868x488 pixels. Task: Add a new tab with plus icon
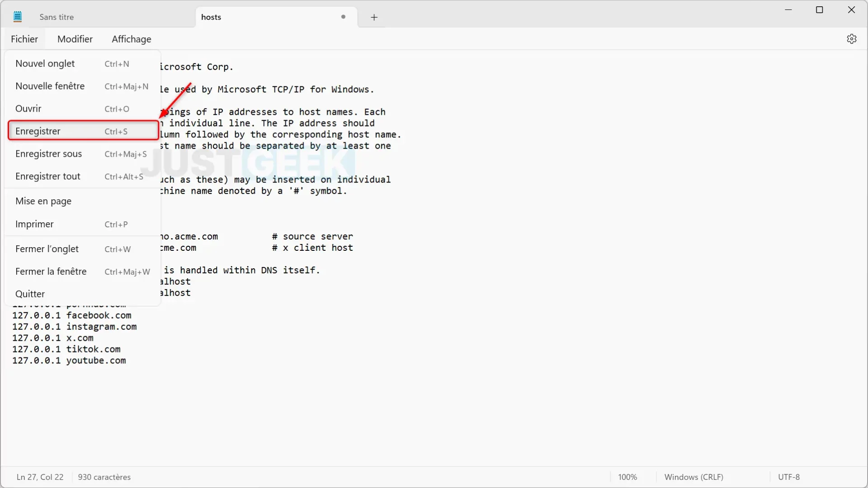(x=374, y=17)
